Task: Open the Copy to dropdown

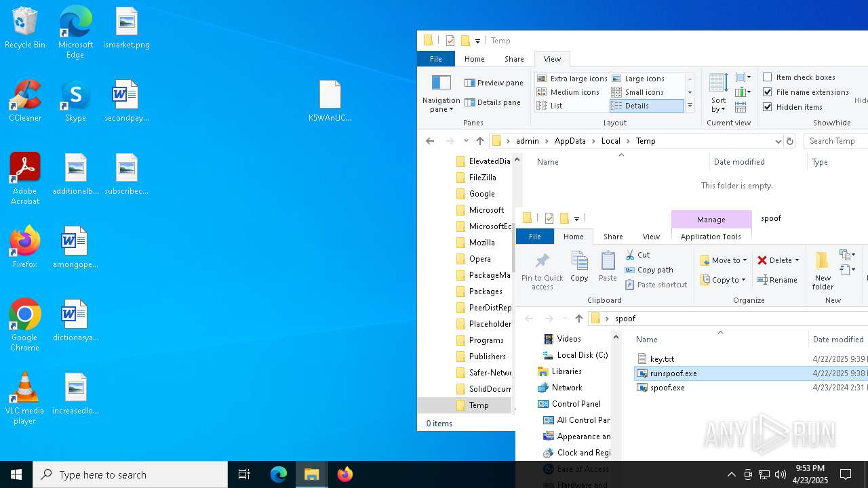Action: point(723,280)
